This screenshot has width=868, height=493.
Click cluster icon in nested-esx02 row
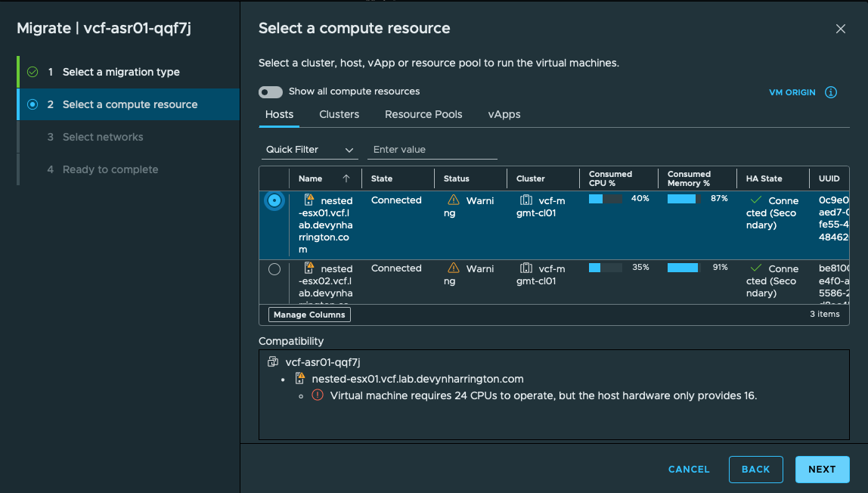click(526, 268)
